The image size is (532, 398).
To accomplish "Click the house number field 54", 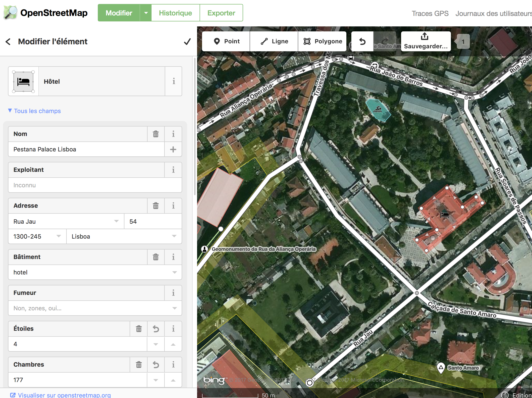I will pyautogui.click(x=153, y=221).
